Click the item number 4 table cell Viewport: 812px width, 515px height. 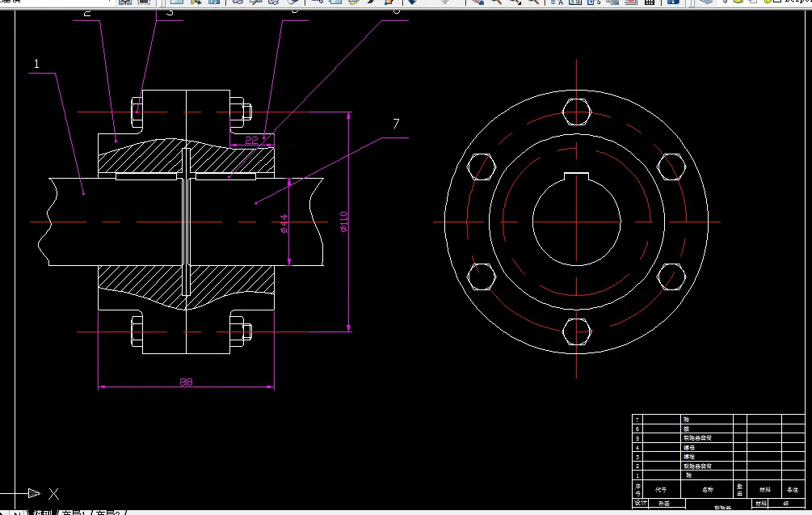point(637,447)
